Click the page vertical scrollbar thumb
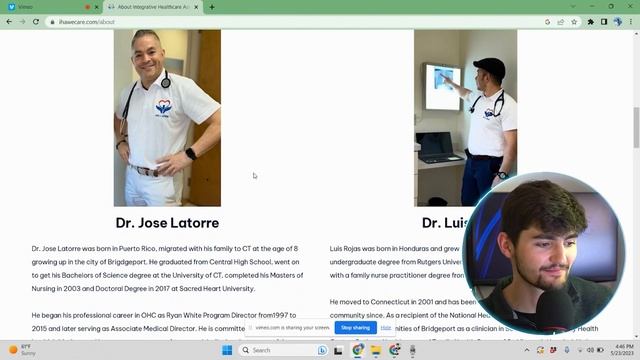The image size is (640, 360). click(x=636, y=127)
